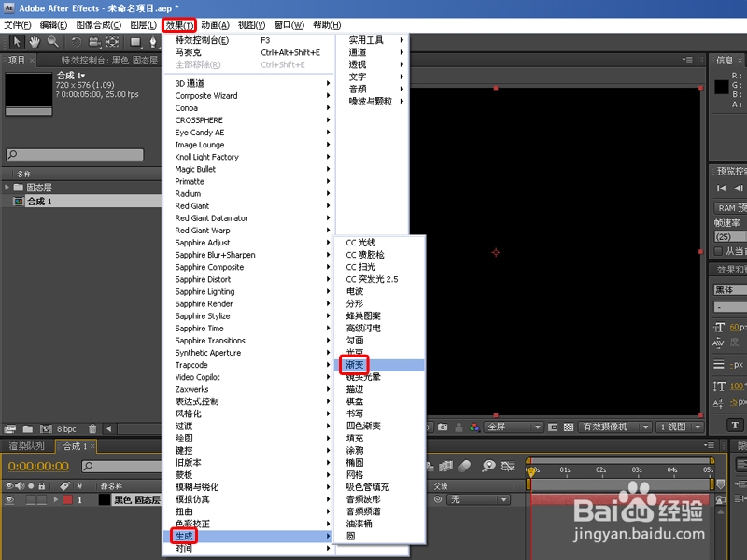Open the parent 无 dropdown for layer 1
Image resolution: width=747 pixels, height=560 pixels.
[x=478, y=499]
